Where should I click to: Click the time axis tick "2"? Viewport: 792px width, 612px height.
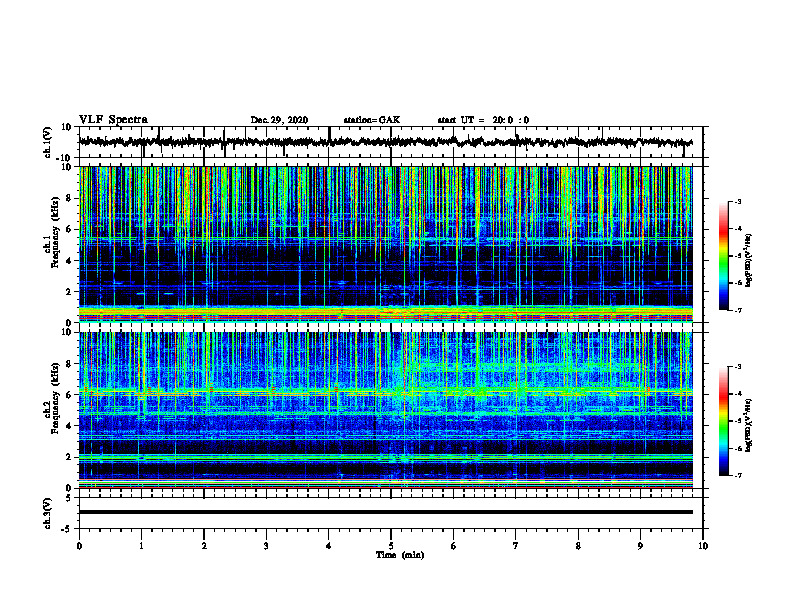204,546
